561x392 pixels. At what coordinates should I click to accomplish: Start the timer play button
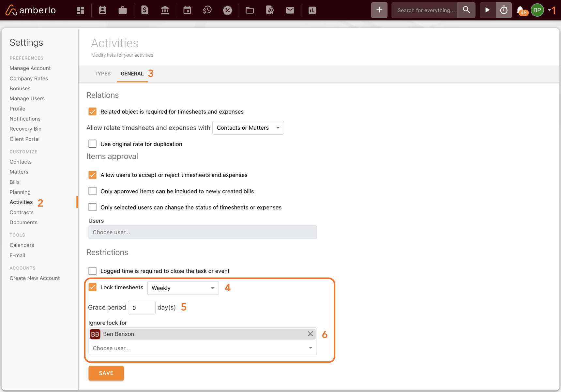(x=487, y=10)
